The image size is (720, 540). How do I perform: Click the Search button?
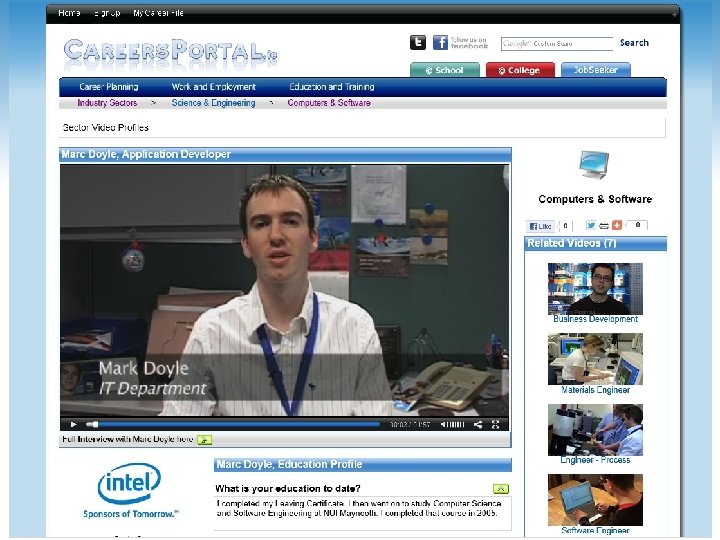[634, 43]
